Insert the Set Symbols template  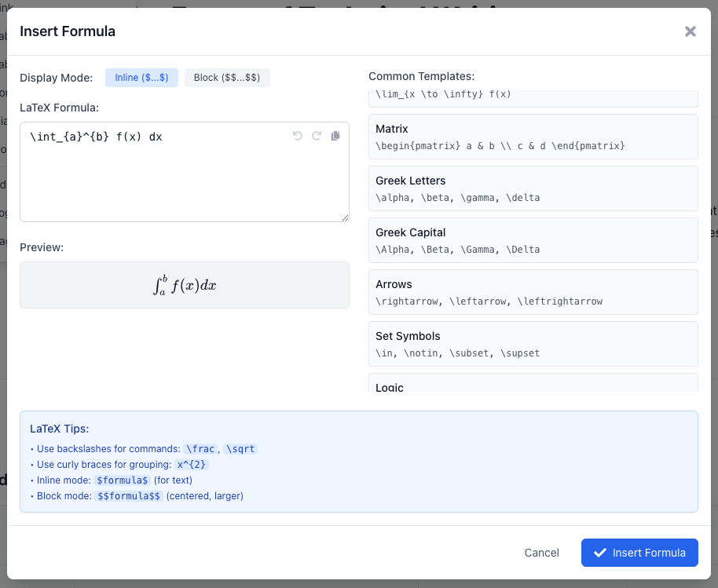pyautogui.click(x=533, y=344)
